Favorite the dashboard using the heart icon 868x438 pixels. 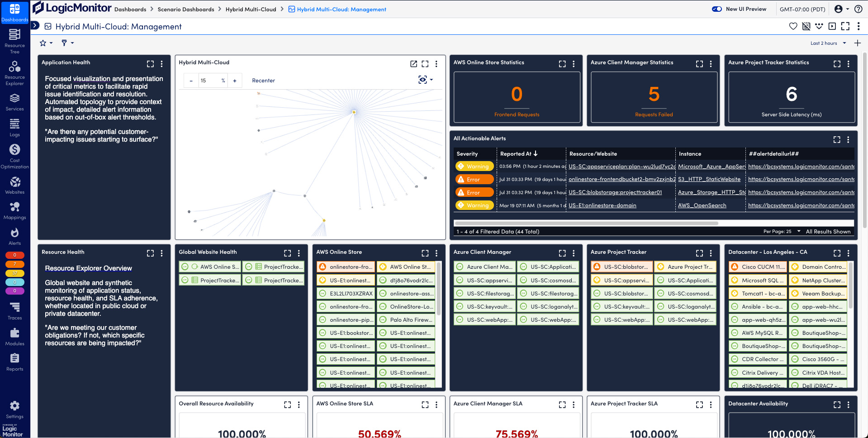pos(793,26)
